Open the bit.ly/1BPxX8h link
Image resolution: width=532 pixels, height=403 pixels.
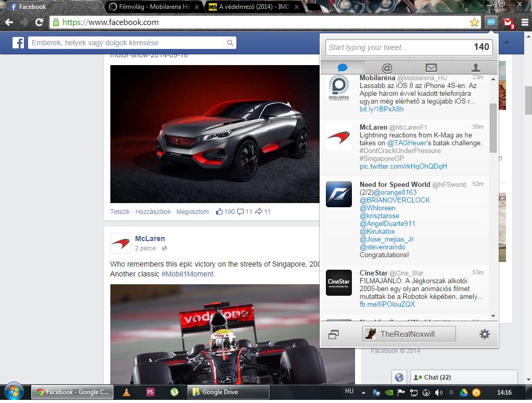tap(382, 109)
